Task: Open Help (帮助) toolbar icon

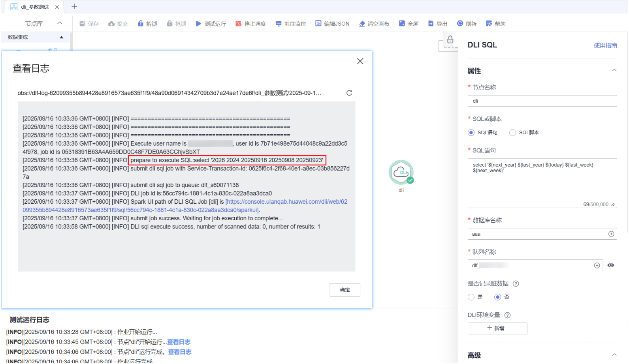Action: click(489, 24)
